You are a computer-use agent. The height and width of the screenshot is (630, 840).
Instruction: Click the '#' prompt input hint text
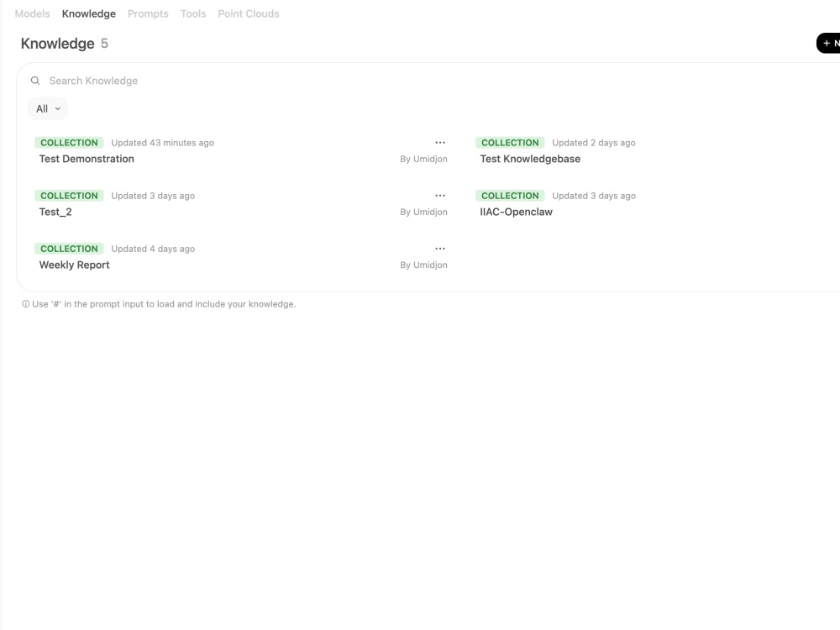click(164, 304)
